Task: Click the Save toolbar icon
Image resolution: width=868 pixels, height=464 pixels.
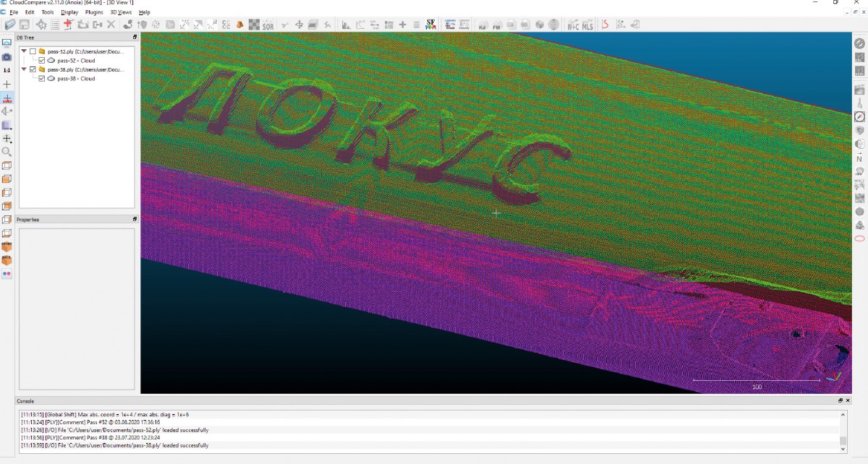Action: pyautogui.click(x=24, y=25)
